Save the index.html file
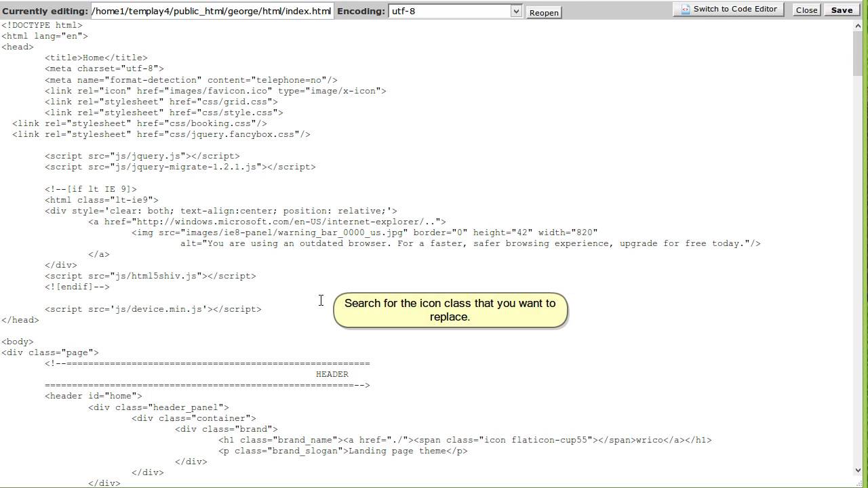The width and height of the screenshot is (868, 488). click(842, 10)
